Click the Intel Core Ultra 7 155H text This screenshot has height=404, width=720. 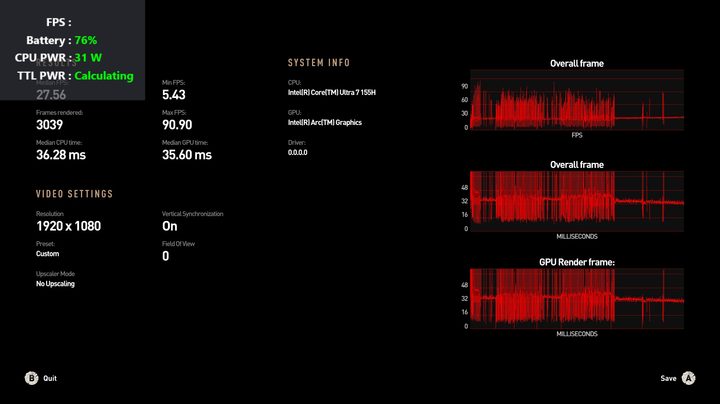pos(332,93)
